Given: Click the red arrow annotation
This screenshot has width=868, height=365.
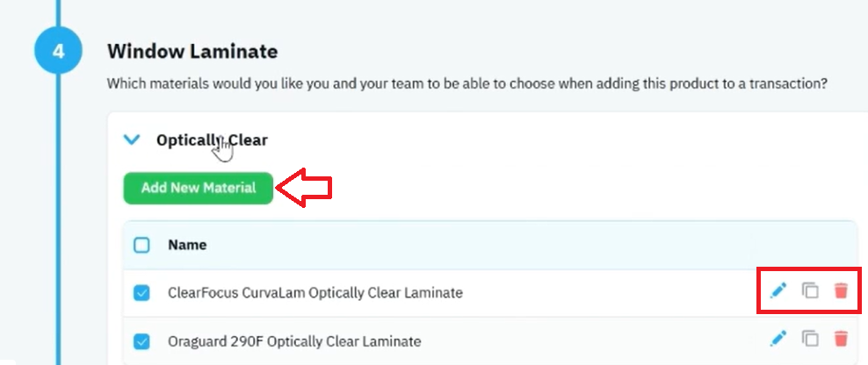Looking at the screenshot, I should (x=303, y=188).
